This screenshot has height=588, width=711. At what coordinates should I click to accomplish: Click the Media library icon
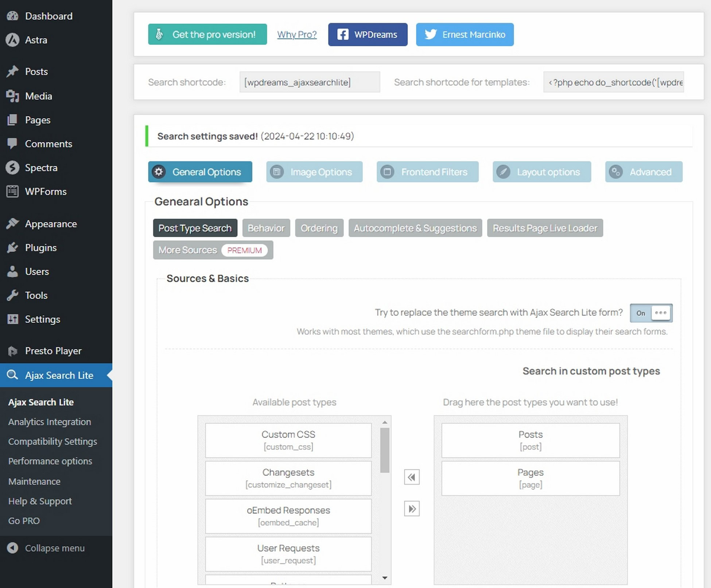click(12, 96)
